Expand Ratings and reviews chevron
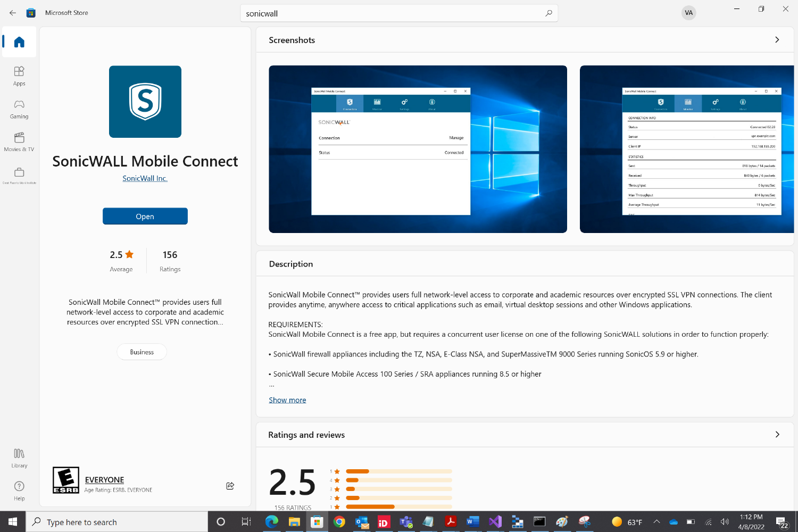This screenshot has width=798, height=532. pos(777,435)
